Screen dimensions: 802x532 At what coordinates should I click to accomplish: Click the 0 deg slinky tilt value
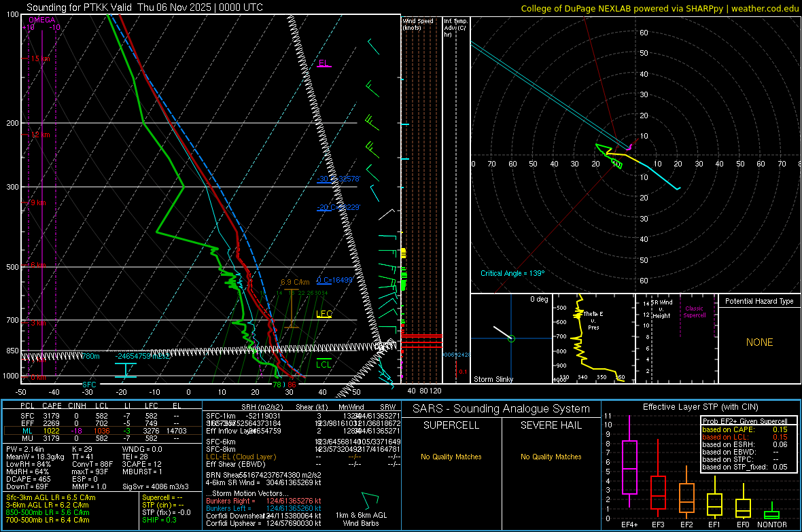539,299
